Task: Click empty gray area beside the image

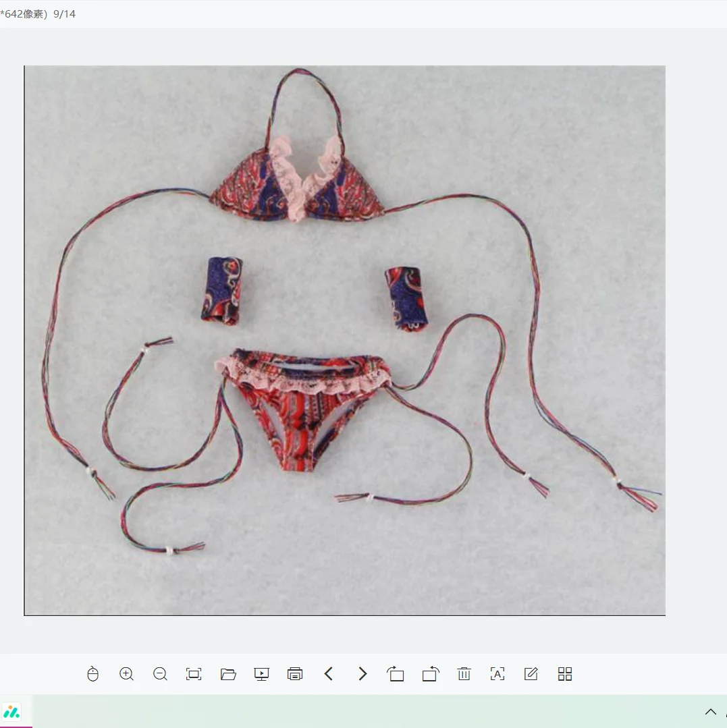Action: coord(695,337)
